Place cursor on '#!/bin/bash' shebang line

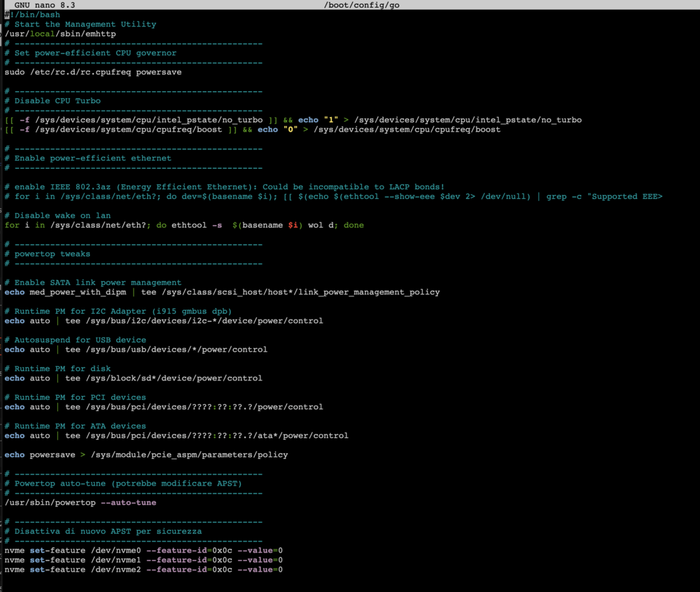[32, 15]
